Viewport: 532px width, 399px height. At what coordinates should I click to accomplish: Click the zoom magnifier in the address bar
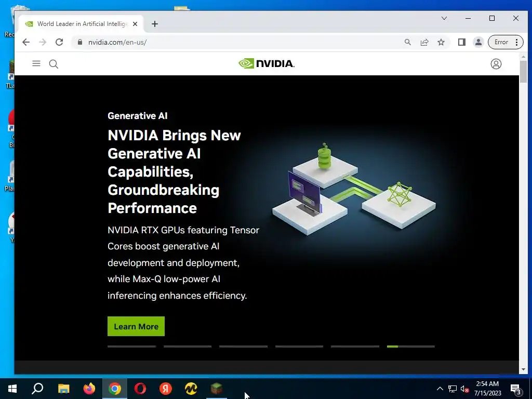point(407,42)
